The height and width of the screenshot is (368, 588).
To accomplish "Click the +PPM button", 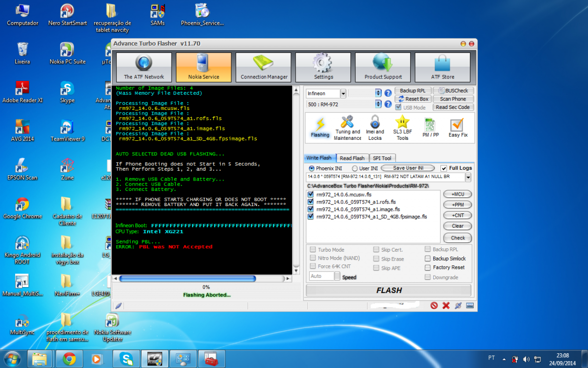I will [458, 205].
